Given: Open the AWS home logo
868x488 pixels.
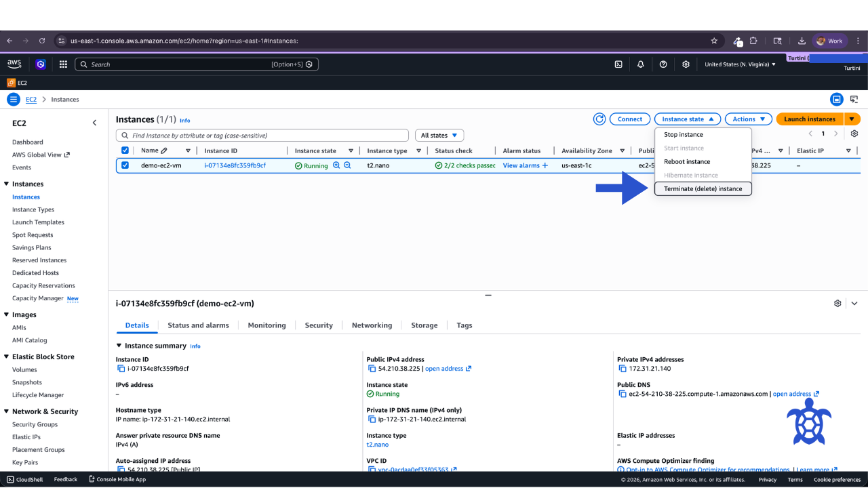Looking at the screenshot, I should click(x=14, y=64).
